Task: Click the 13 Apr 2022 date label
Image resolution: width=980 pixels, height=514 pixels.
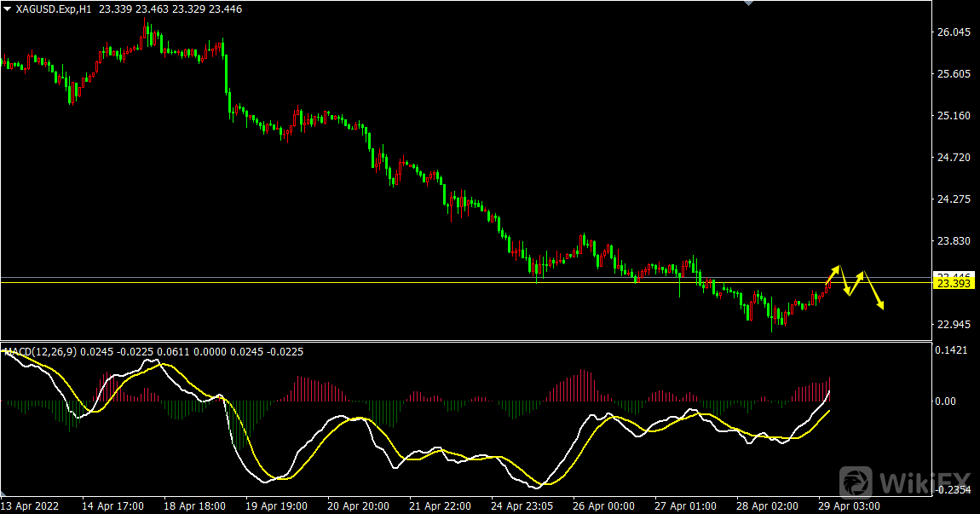Action: pos(30,505)
